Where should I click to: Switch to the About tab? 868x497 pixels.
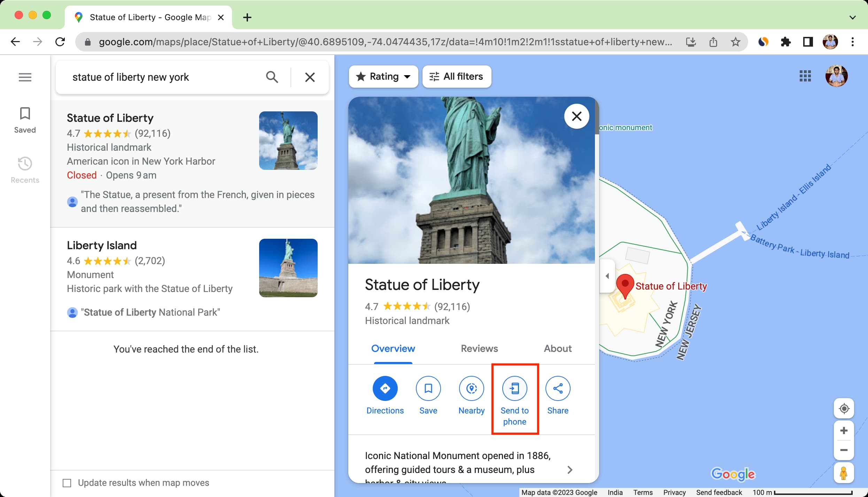(x=558, y=349)
